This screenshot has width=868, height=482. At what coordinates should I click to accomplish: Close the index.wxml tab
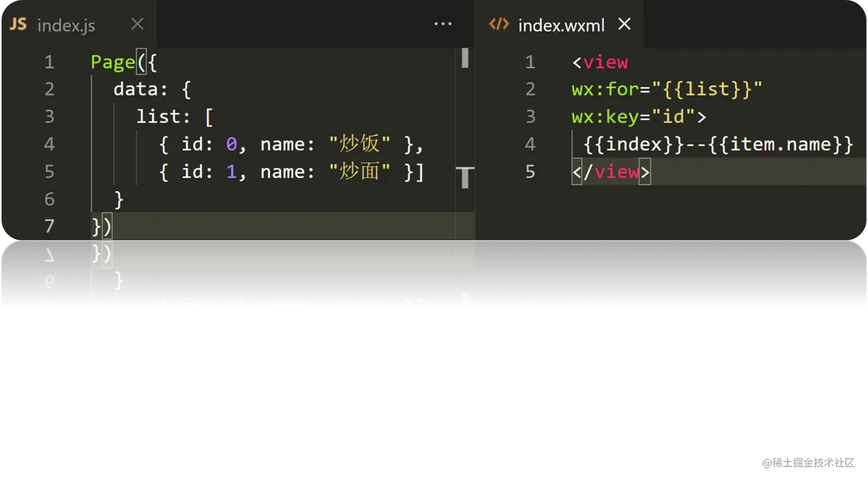click(625, 24)
